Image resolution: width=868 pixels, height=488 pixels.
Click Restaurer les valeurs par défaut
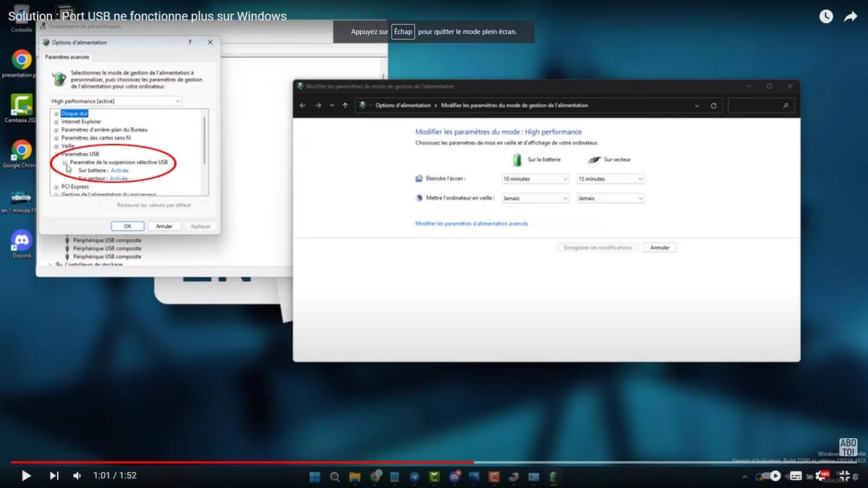pyautogui.click(x=153, y=205)
